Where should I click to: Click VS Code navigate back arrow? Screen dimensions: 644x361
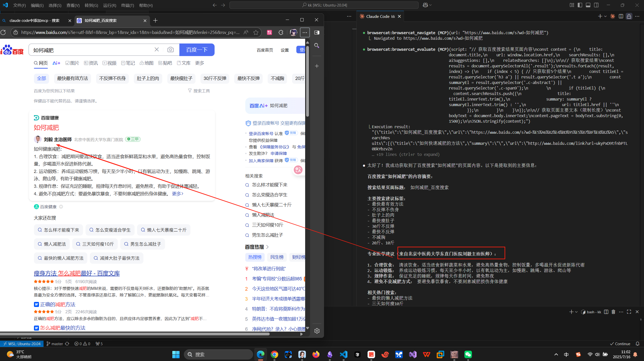(215, 5)
